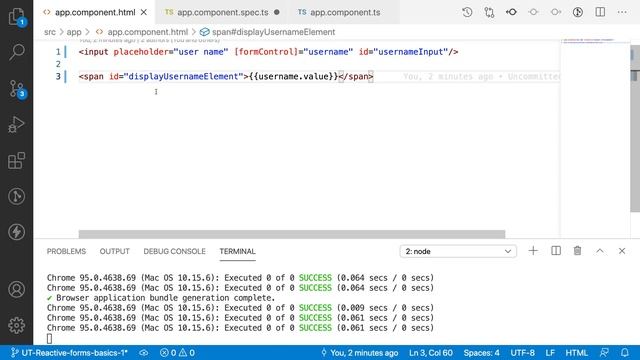
Task: Click Ln 3, Col 60 cursor position
Action: tap(431, 353)
